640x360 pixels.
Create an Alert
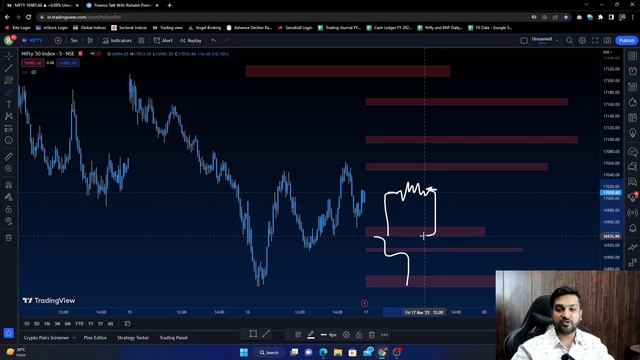pyautogui.click(x=163, y=40)
